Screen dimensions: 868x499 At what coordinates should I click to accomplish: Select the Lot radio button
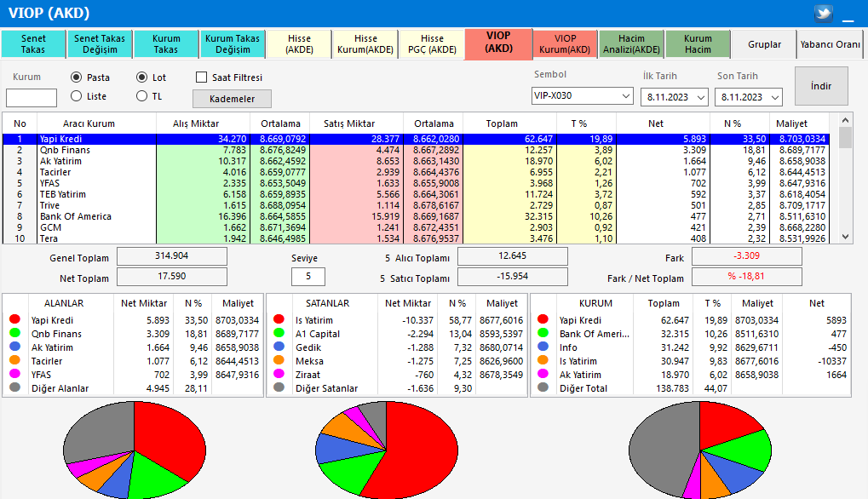[x=141, y=77]
